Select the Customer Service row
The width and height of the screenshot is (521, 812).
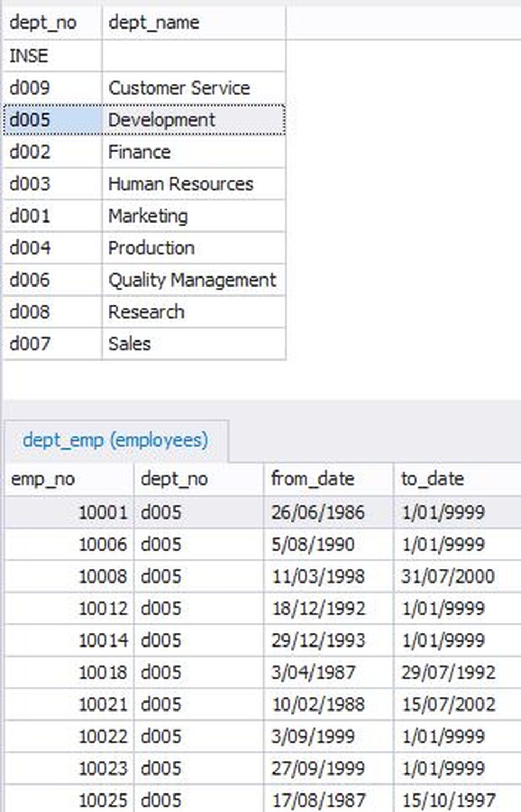179,88
